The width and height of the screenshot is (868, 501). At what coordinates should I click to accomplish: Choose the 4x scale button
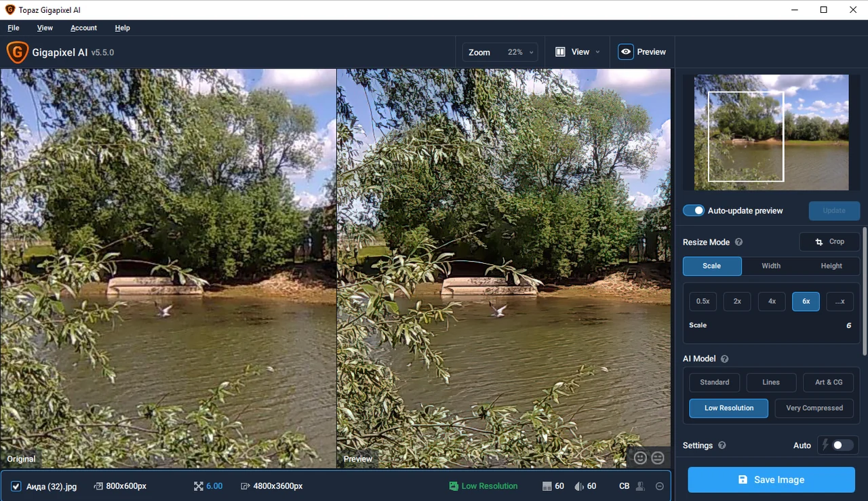[x=772, y=301]
